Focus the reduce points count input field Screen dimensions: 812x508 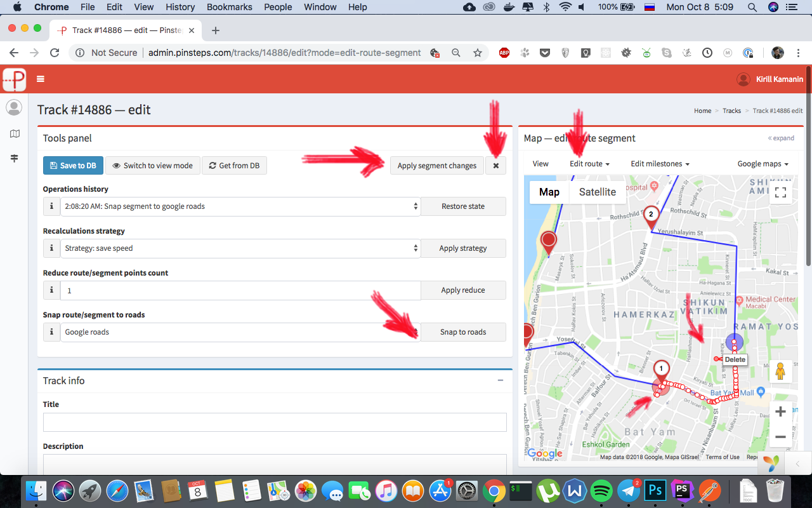240,290
